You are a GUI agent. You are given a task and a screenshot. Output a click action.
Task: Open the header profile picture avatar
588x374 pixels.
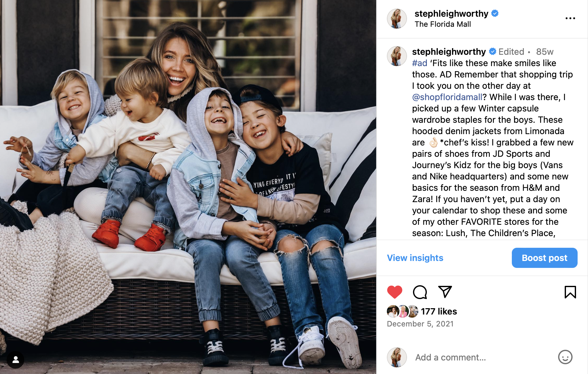click(x=397, y=19)
